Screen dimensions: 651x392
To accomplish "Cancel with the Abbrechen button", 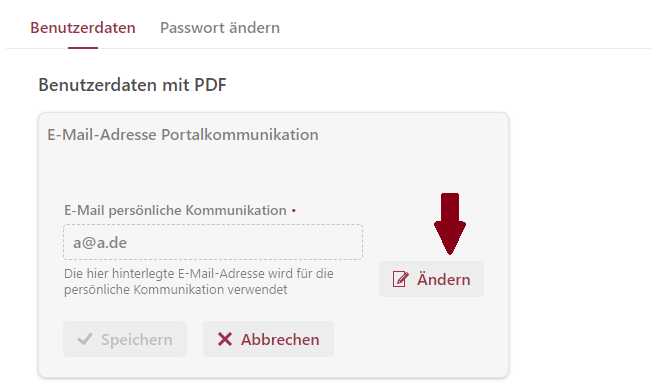I will point(268,339).
